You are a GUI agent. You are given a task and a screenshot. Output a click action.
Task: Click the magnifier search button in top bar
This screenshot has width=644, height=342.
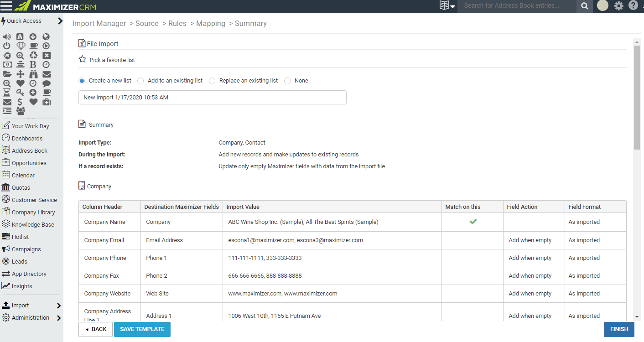click(584, 6)
